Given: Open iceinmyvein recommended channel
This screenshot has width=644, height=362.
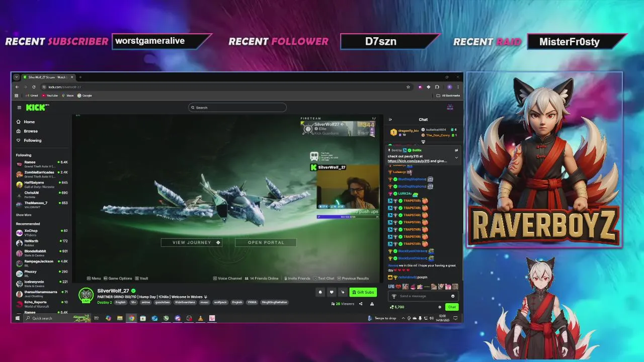Looking at the screenshot, I should [42, 284].
